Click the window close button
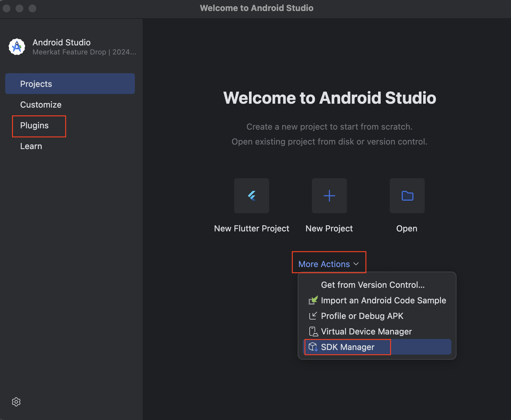 [6, 8]
